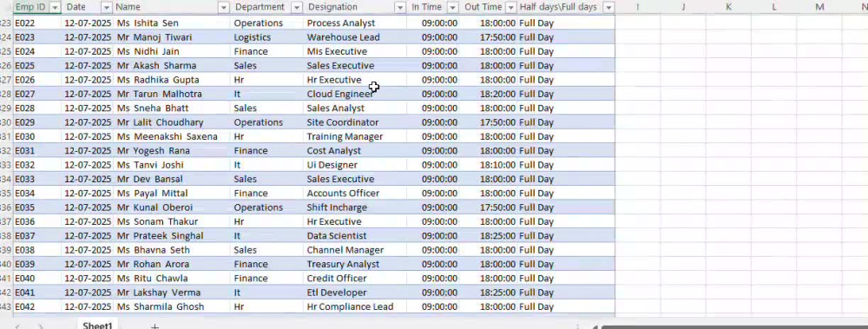Select the cell Ms Sharmila Ghosh
Image resolution: width=868 pixels, height=329 pixels.
coord(172,306)
